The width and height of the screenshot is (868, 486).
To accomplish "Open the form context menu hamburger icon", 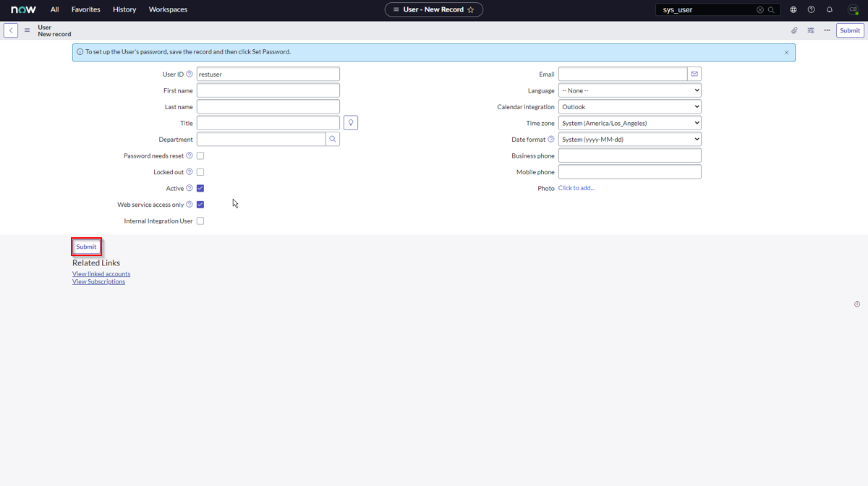I will coord(27,30).
